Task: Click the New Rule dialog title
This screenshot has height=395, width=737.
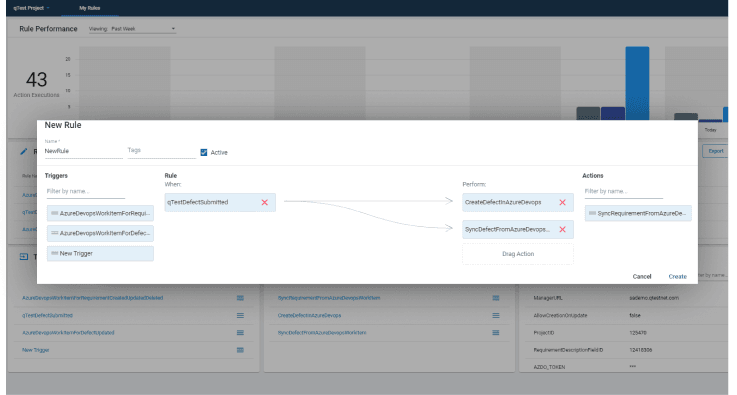Action: [x=63, y=125]
